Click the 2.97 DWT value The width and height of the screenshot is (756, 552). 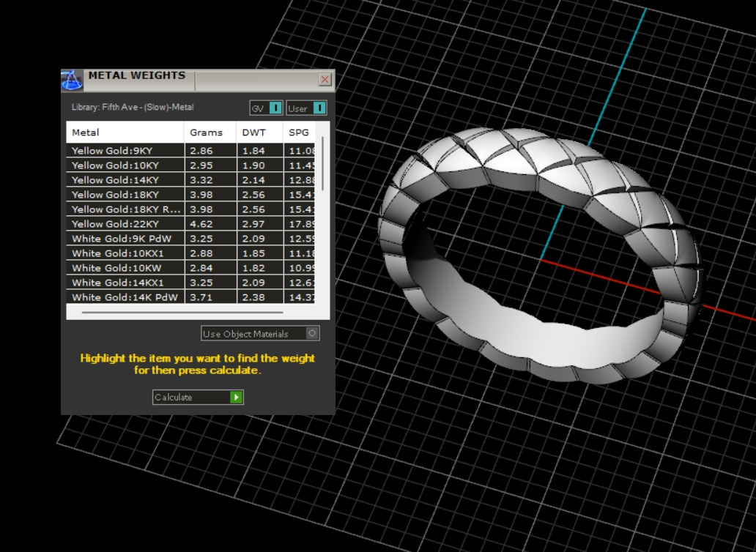coord(253,224)
